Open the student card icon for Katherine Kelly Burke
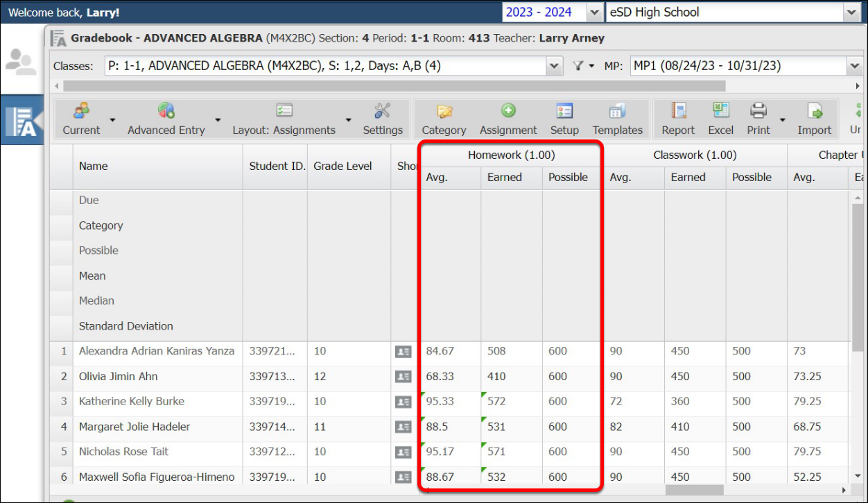 pos(403,402)
